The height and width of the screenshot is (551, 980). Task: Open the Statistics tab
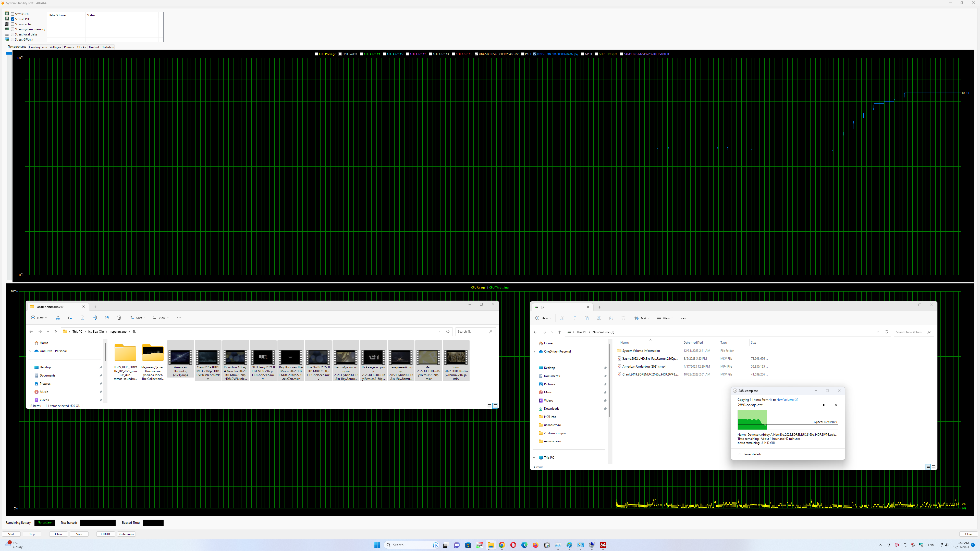pyautogui.click(x=107, y=47)
